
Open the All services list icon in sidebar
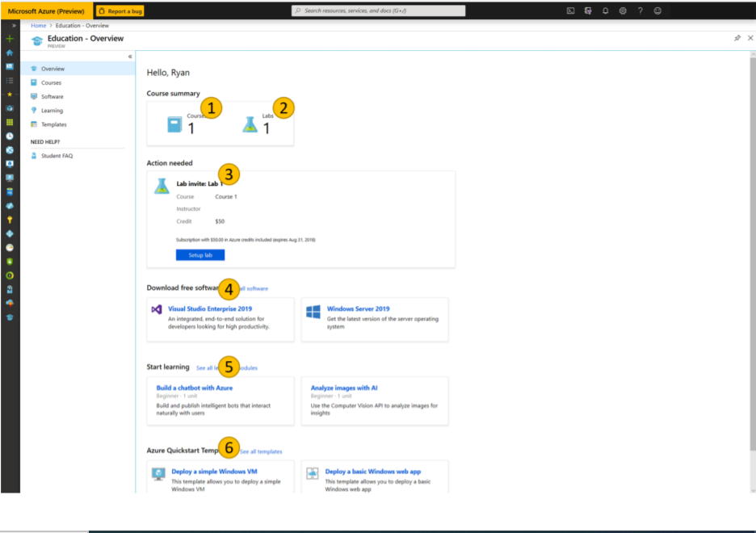click(10, 81)
